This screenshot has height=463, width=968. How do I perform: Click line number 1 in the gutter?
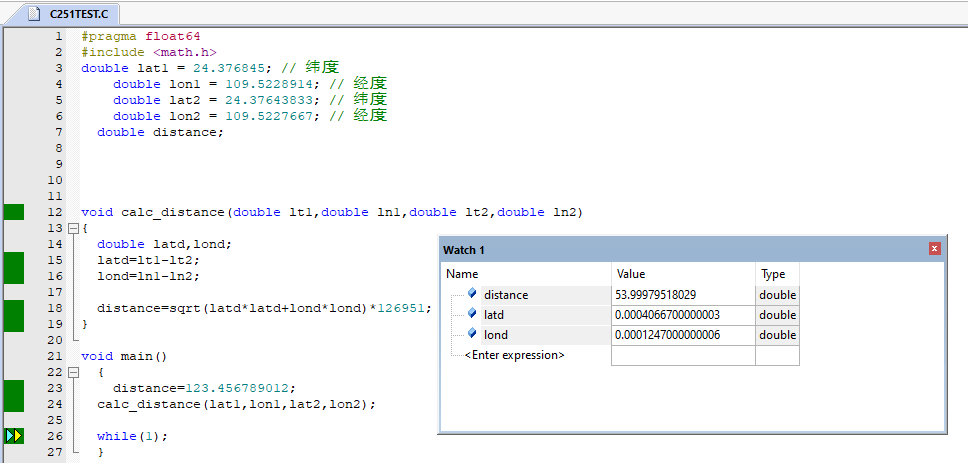[x=59, y=36]
